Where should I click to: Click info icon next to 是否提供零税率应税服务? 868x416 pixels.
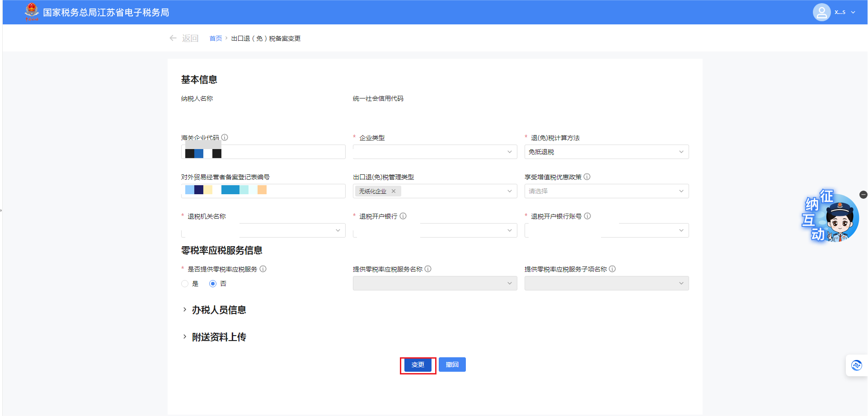point(263,269)
